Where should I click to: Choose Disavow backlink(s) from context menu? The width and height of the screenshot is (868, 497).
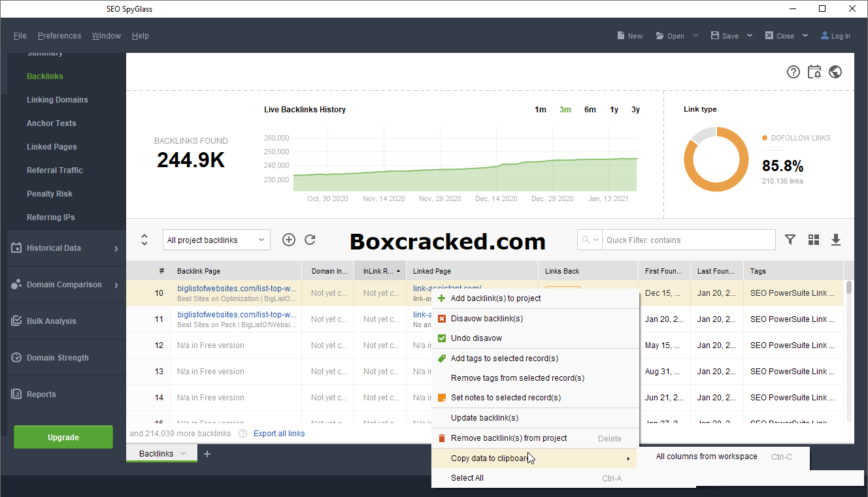[x=535, y=319]
